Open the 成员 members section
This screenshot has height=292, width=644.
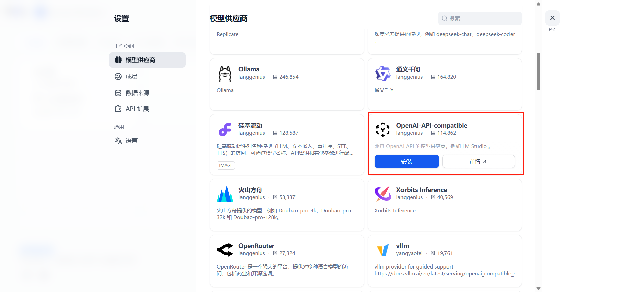click(x=147, y=77)
